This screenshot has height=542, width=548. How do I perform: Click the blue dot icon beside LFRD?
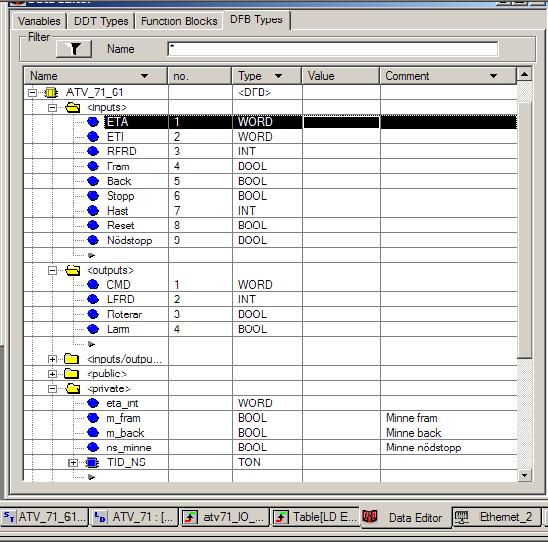click(x=93, y=299)
